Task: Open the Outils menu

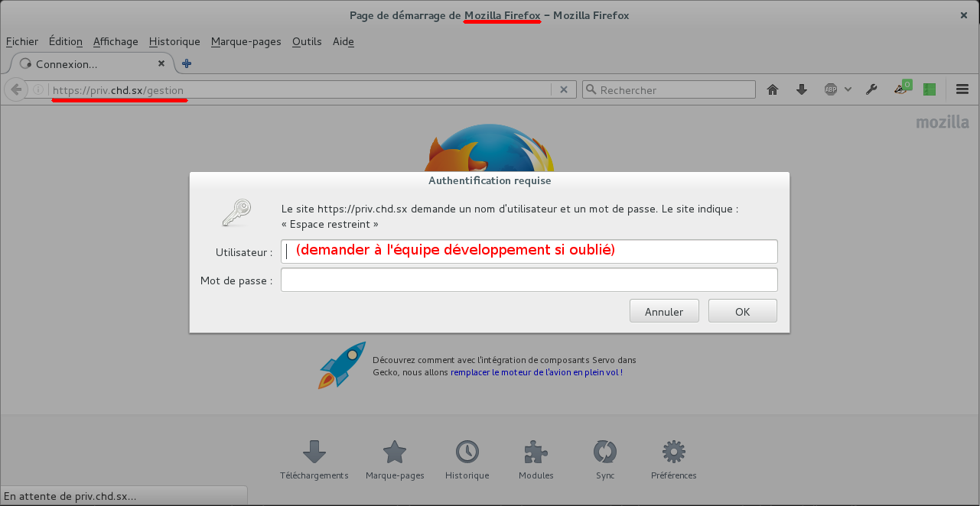Action: click(x=307, y=41)
